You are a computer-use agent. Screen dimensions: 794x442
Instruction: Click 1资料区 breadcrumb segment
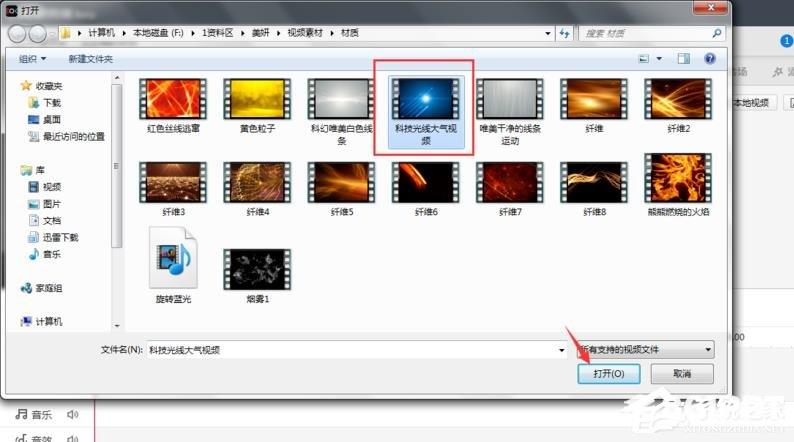217,33
